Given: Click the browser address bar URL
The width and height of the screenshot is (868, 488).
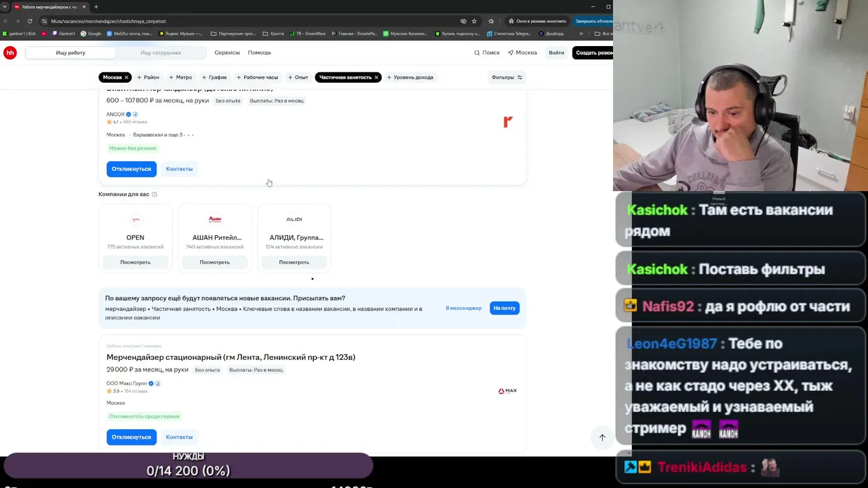Looking at the screenshot, I should pos(108,21).
